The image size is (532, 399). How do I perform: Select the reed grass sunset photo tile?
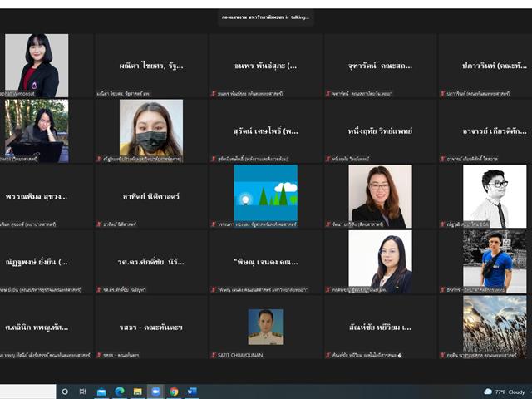click(x=495, y=327)
